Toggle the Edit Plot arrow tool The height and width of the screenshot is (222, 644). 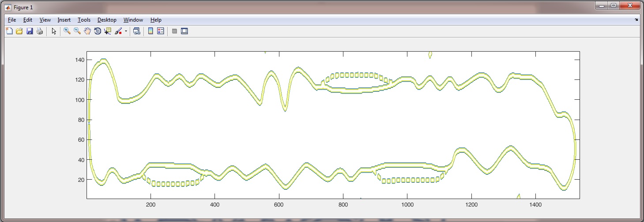tap(54, 31)
